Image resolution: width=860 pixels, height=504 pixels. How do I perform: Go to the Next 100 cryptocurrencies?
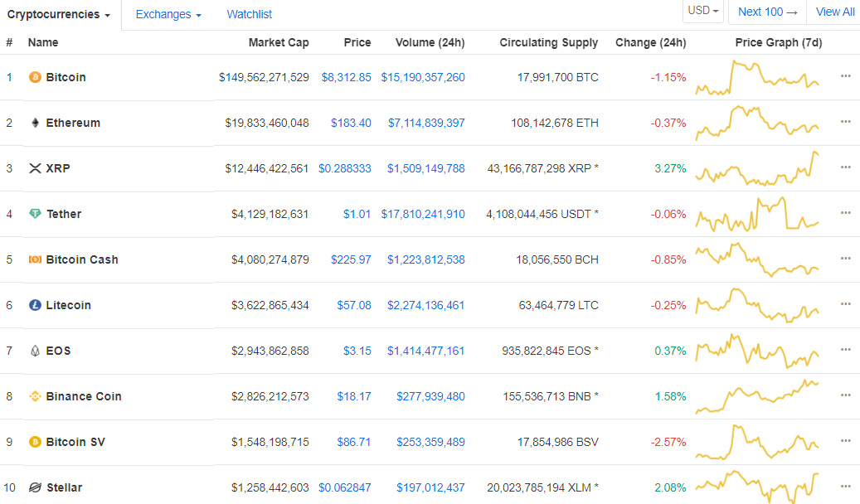click(x=767, y=12)
